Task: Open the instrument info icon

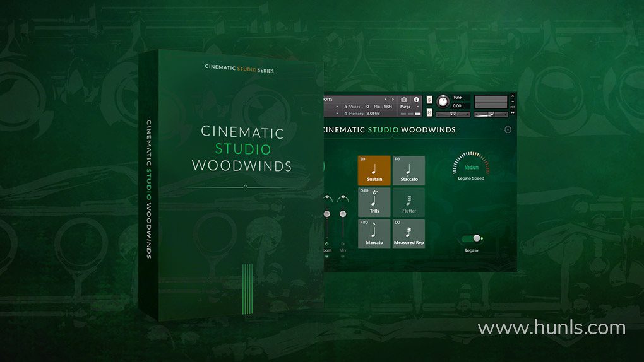Action: coord(416,99)
